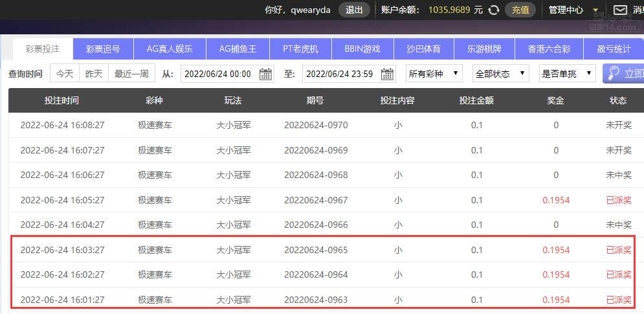Open the 所有彩种 dropdown

pyautogui.click(x=434, y=74)
